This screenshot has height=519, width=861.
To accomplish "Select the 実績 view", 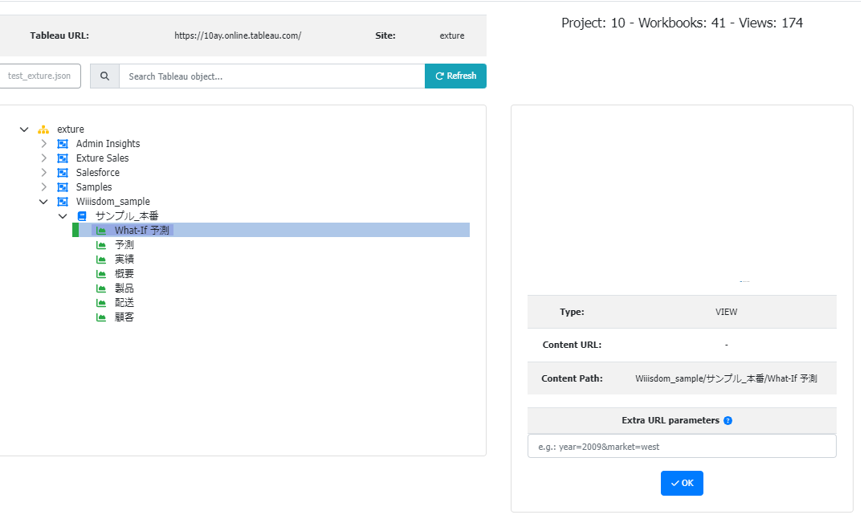I will (124, 259).
